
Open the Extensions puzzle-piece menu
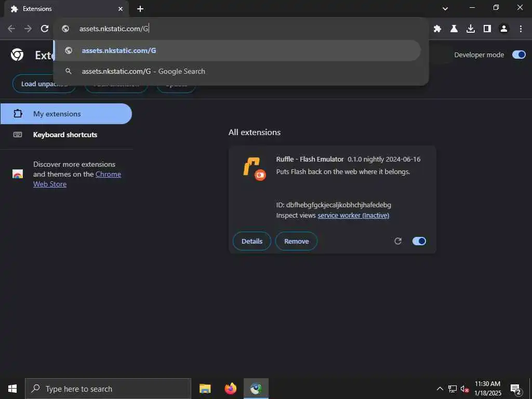pos(437,29)
